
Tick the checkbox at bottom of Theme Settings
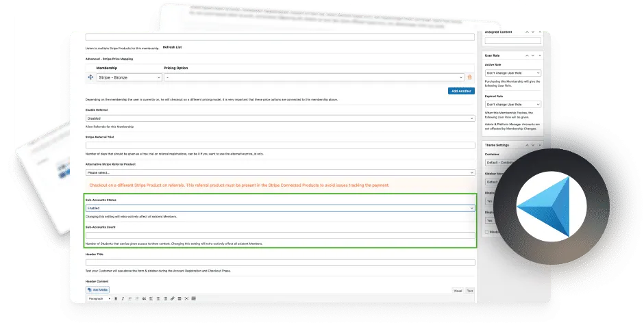pos(486,232)
